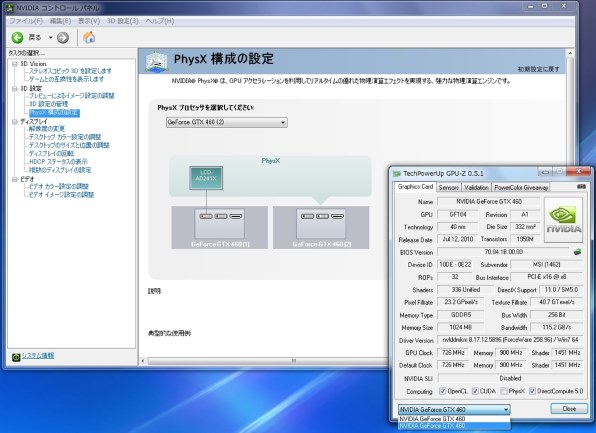Open the 編集(E) menu
This screenshot has width=596, height=433.
(60, 21)
